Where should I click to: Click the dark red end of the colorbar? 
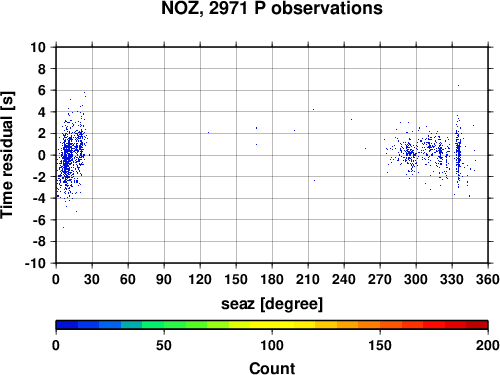pyautogui.click(x=477, y=325)
